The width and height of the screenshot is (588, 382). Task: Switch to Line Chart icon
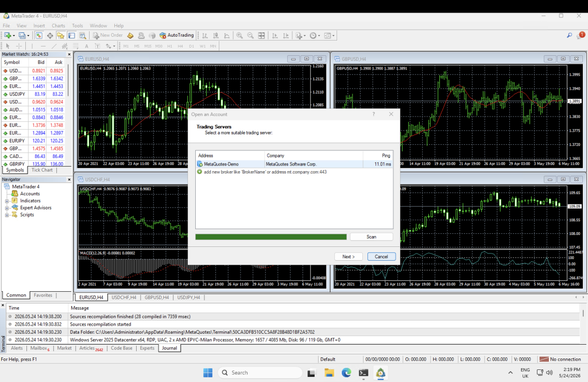(x=226, y=35)
